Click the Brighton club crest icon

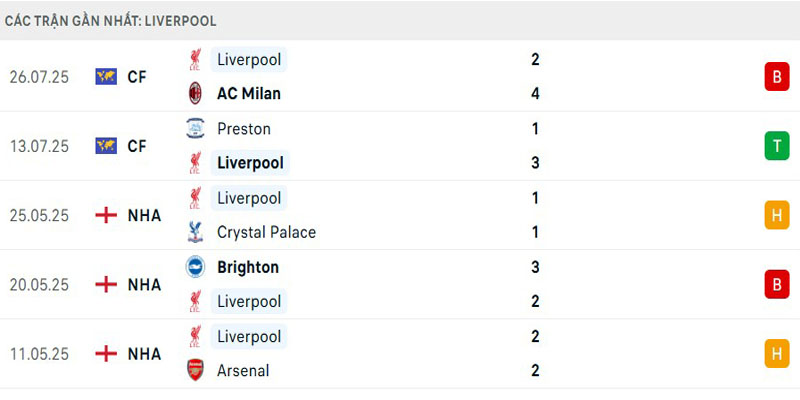(x=195, y=267)
